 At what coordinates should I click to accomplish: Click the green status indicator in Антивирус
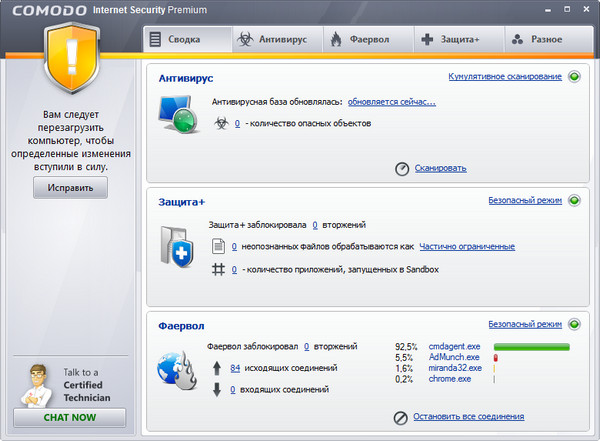point(575,76)
